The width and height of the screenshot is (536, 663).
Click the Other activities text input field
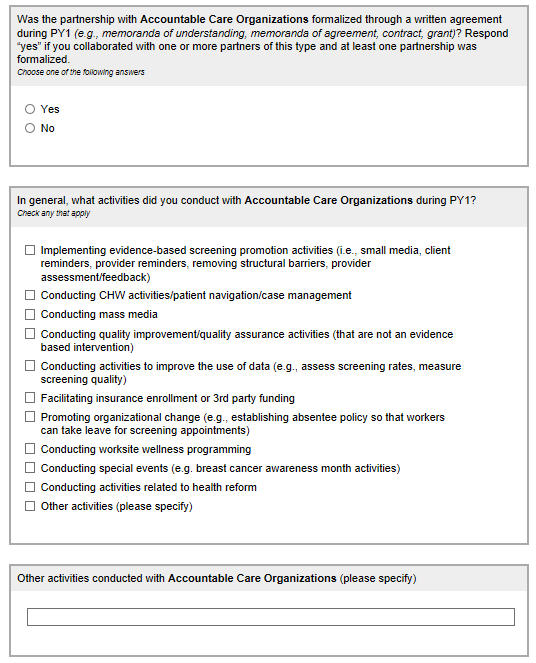pos(271,617)
